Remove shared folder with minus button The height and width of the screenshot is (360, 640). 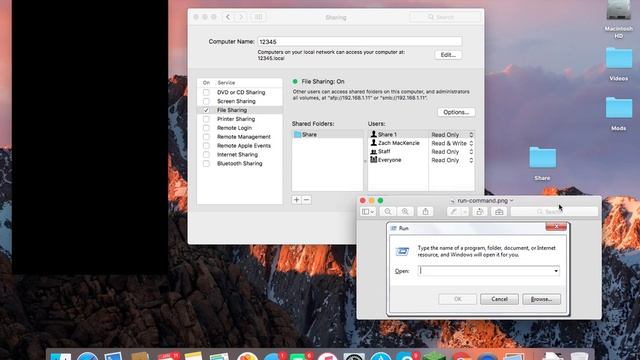307,200
